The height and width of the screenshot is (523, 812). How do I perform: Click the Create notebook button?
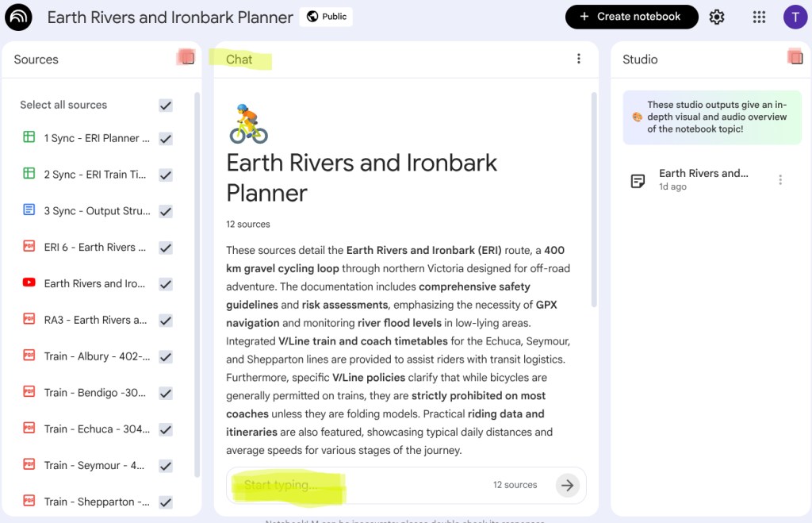(x=631, y=17)
